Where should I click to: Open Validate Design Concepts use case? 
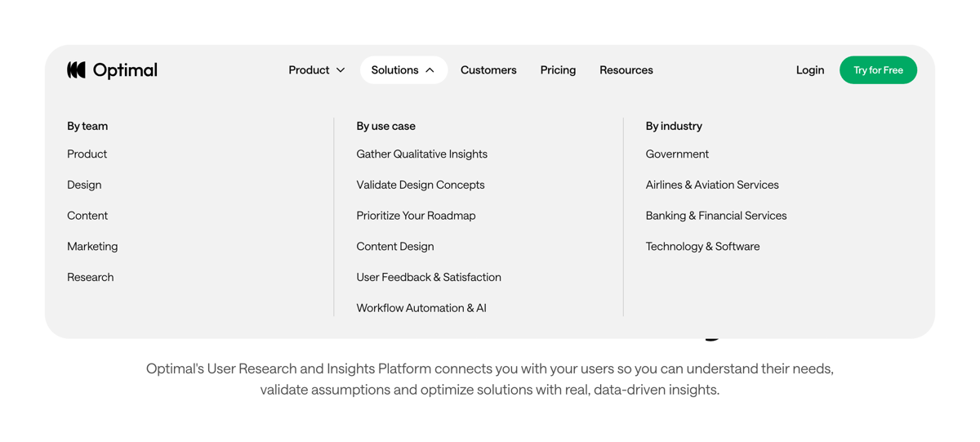tap(420, 185)
